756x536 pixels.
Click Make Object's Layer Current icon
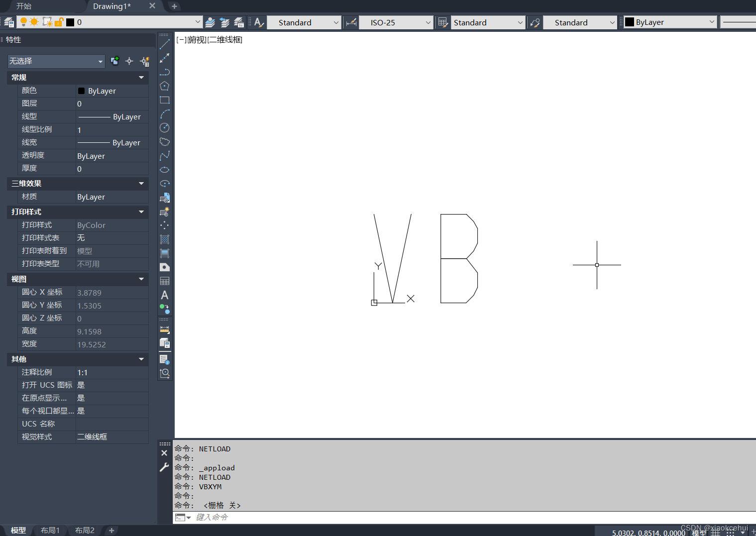point(211,22)
